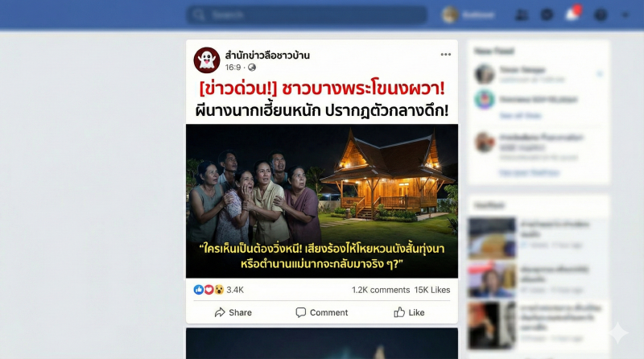Open the notifications bell with red badge
This screenshot has width=644, height=359.
point(572,14)
